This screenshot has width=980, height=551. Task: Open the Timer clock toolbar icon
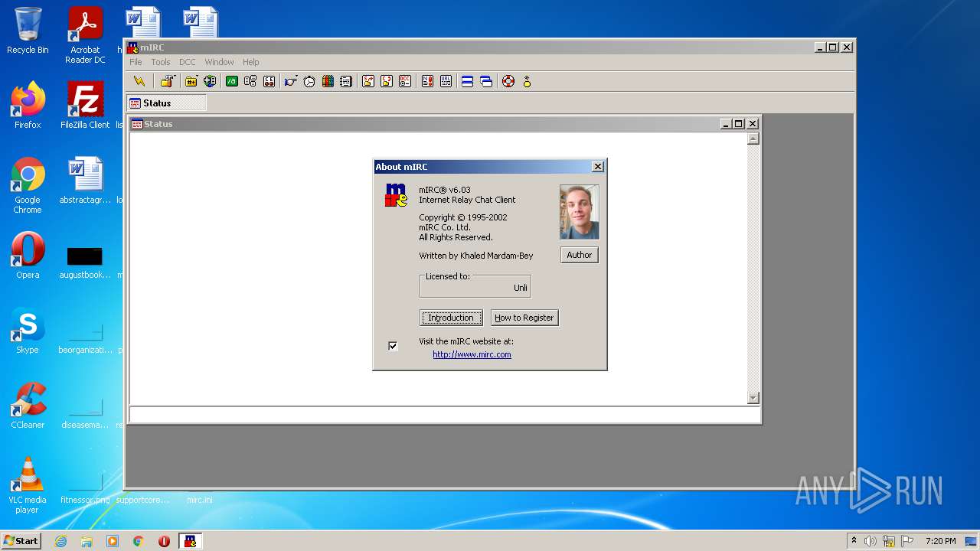pos(309,81)
